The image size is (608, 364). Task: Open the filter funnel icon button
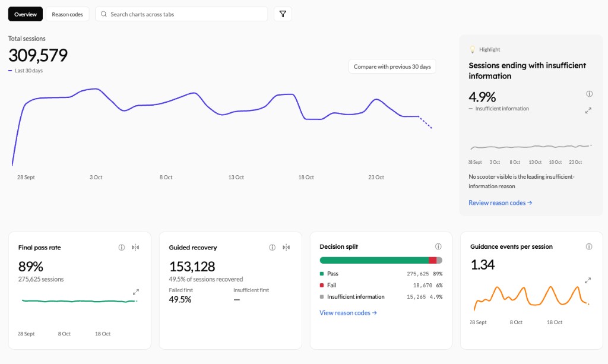click(283, 14)
